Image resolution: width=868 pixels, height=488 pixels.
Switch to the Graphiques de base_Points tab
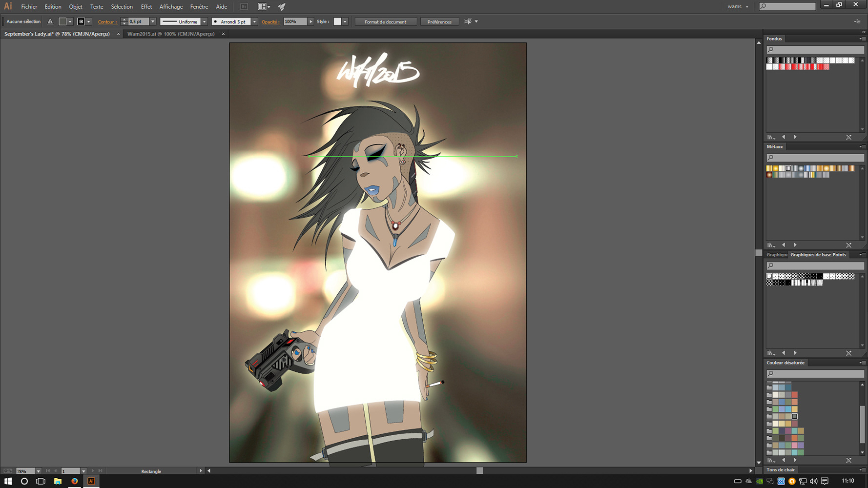(818, 255)
